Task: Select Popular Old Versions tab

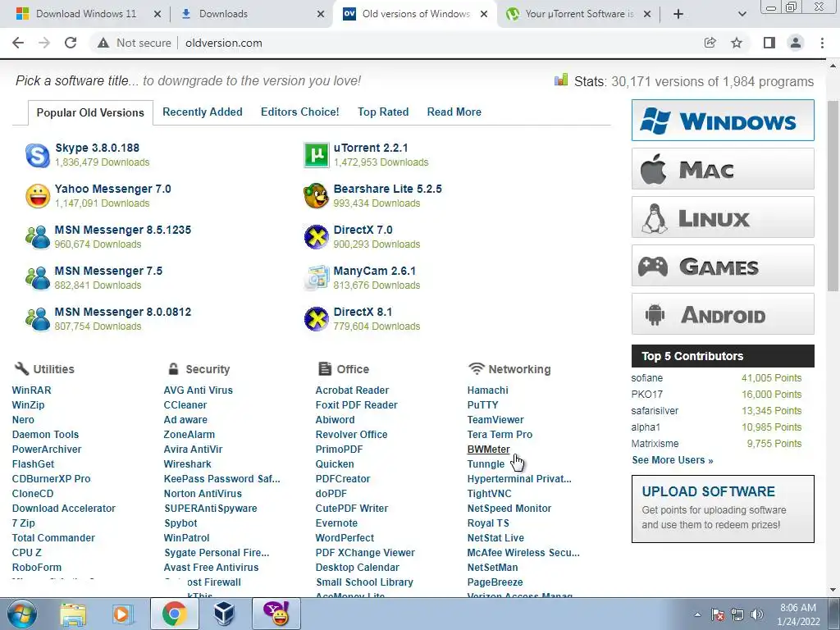Action: [90, 112]
